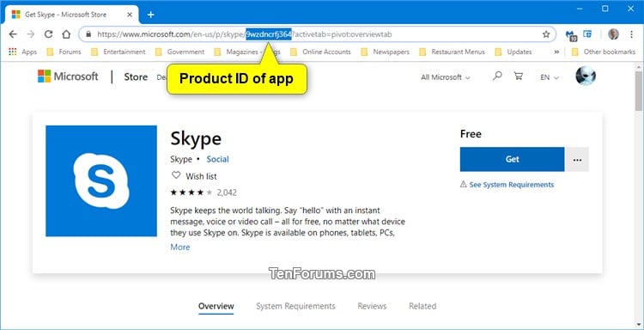Open the Chrome three-dot menu
The height and width of the screenshot is (330, 644).
(x=632, y=34)
